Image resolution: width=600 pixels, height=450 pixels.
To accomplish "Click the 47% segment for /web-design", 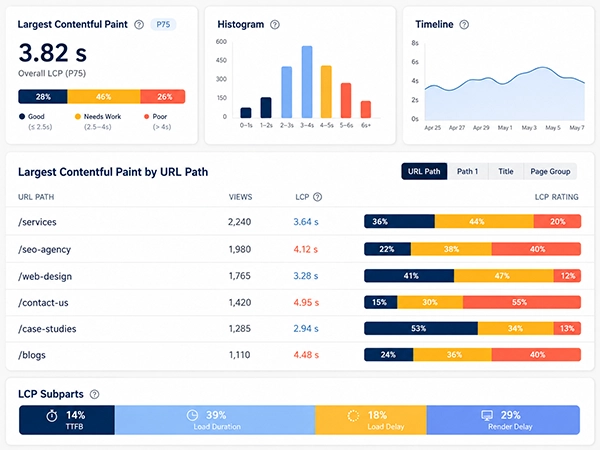I will click(x=504, y=276).
